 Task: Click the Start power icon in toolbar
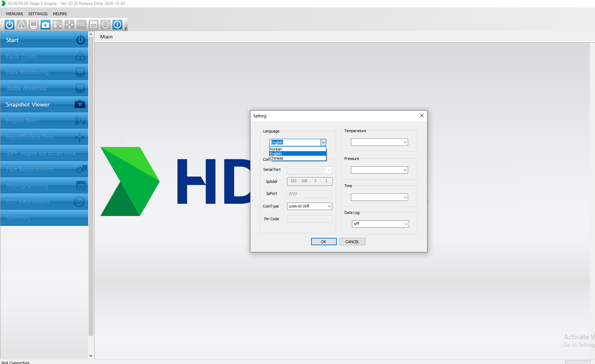pos(10,25)
